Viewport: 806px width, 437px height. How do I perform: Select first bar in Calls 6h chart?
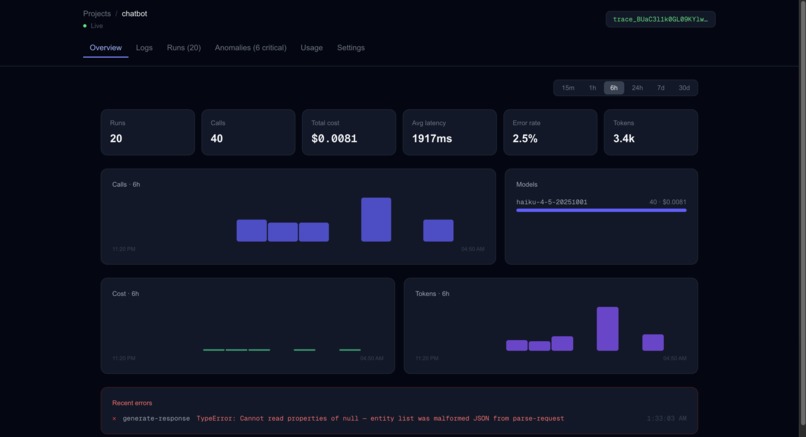251,231
